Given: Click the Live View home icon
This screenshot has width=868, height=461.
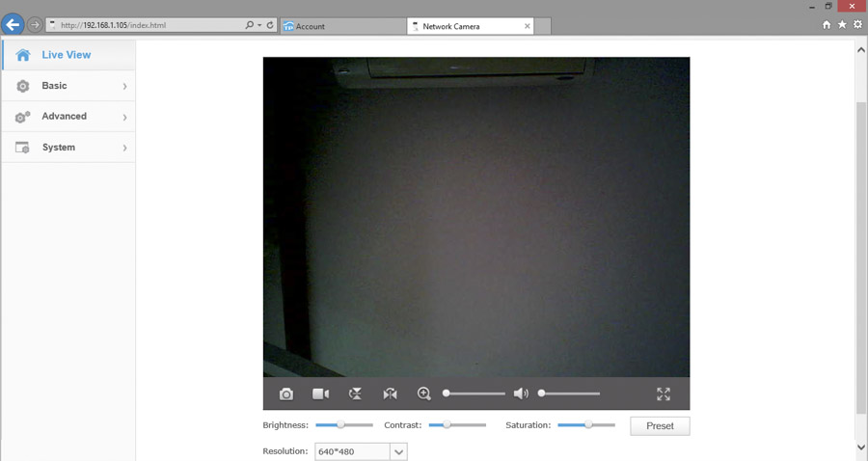Looking at the screenshot, I should pos(23,55).
